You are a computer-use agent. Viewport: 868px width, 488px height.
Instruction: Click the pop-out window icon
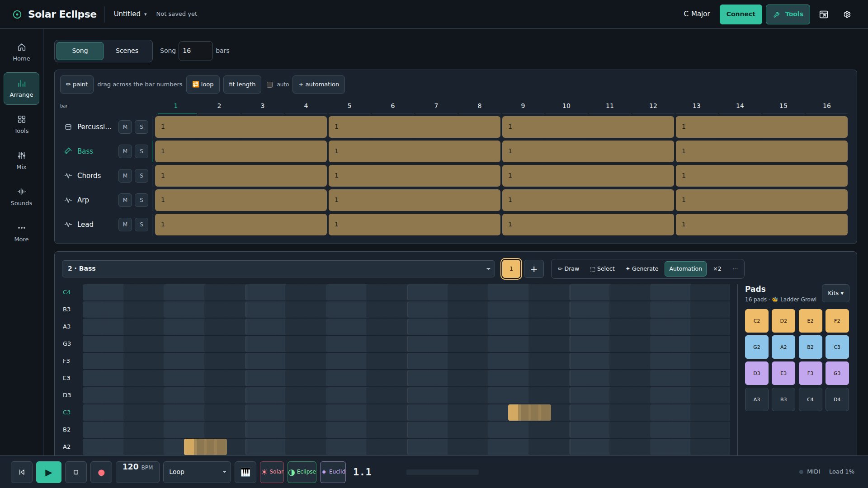point(824,14)
